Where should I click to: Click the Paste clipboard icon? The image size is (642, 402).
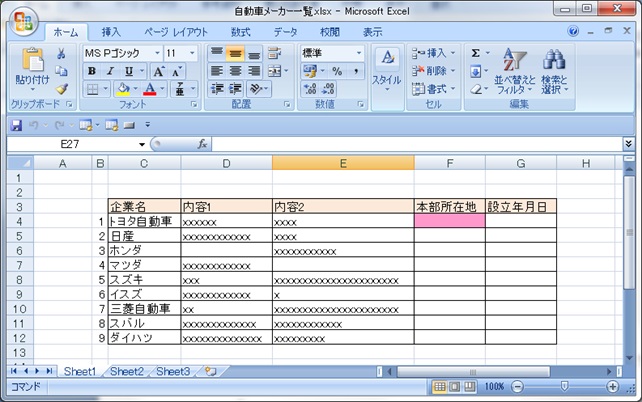[x=33, y=60]
